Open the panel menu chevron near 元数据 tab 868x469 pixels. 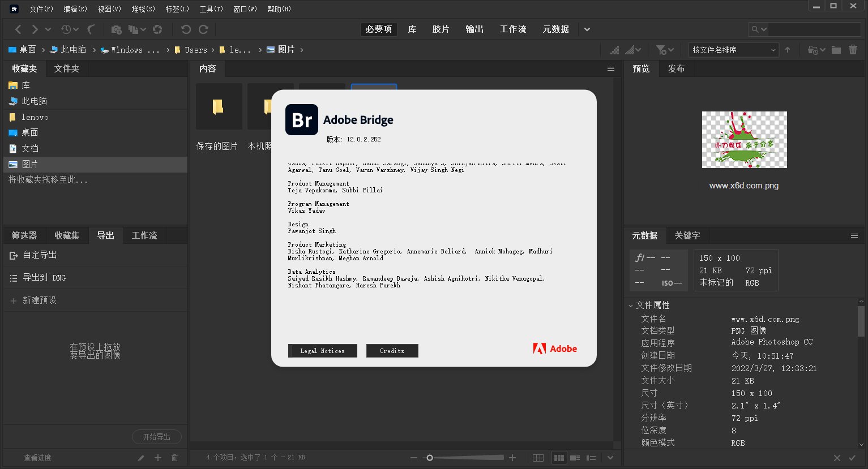[x=855, y=235]
